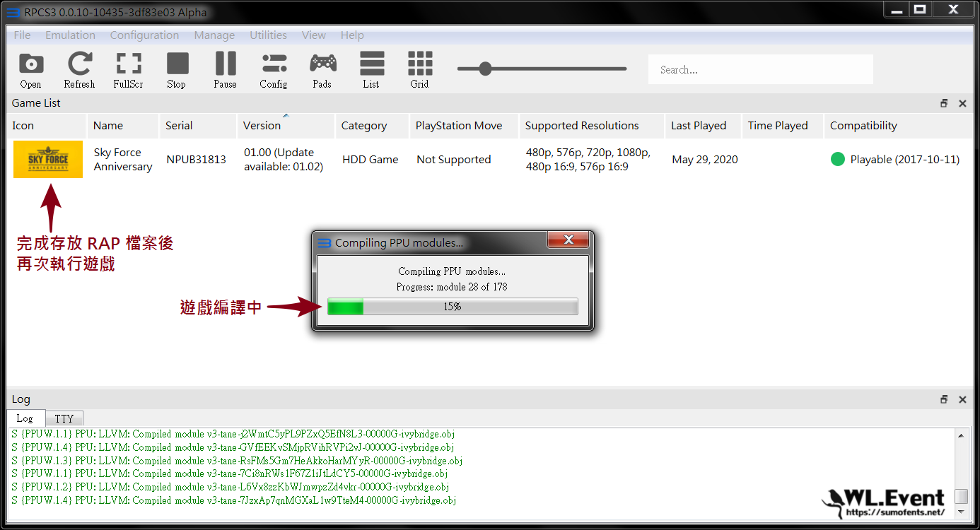
Task: Pause emulation using Pause icon
Action: (226, 70)
